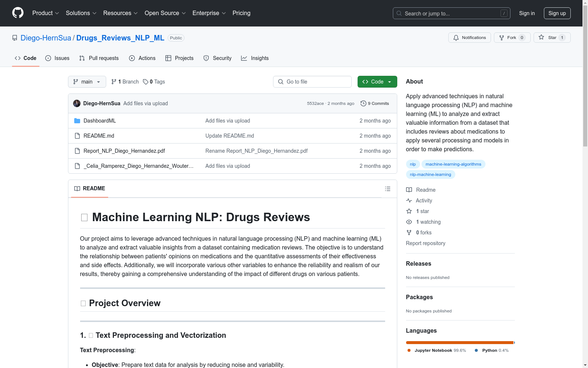The height and width of the screenshot is (368, 588).
Task: Click the DashboardML folder icon
Action: [x=77, y=121]
